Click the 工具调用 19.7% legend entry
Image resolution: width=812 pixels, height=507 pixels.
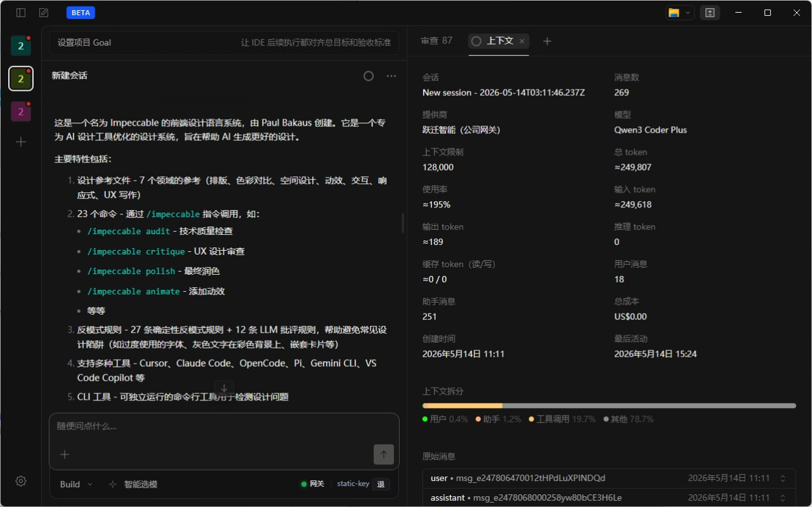562,419
